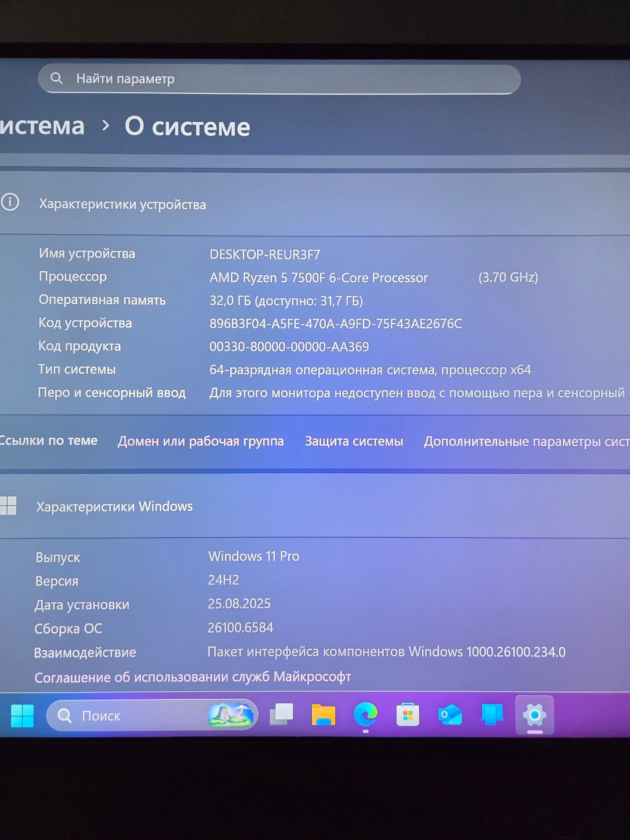
Task: Click the 'О системе' page title
Action: pos(187,126)
